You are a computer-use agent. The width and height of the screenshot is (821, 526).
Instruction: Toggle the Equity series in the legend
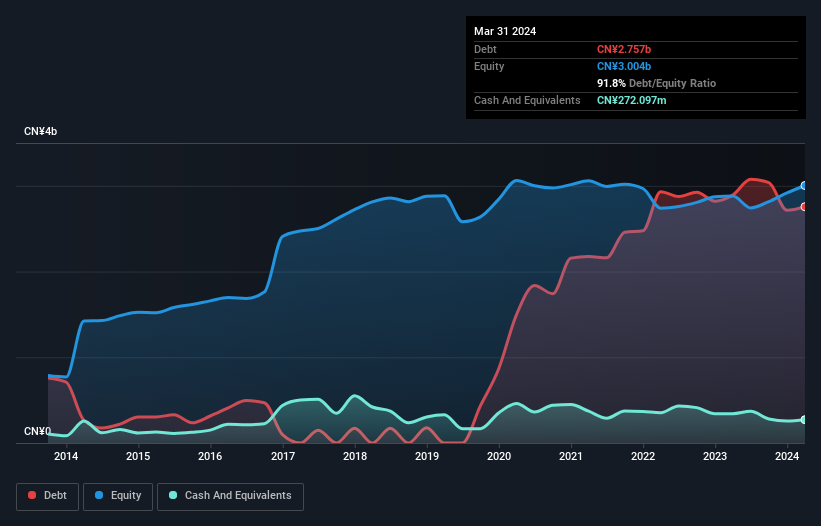(119, 496)
